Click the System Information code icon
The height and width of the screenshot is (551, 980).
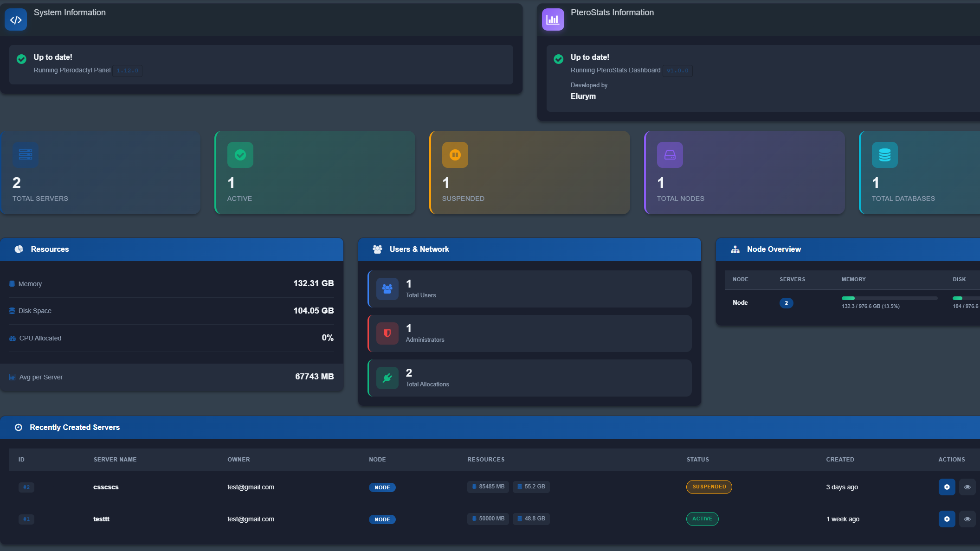tap(16, 20)
